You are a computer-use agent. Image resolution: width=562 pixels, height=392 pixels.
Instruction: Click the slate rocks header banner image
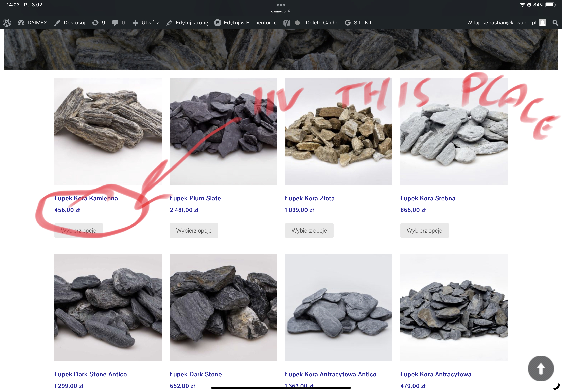[281, 50]
